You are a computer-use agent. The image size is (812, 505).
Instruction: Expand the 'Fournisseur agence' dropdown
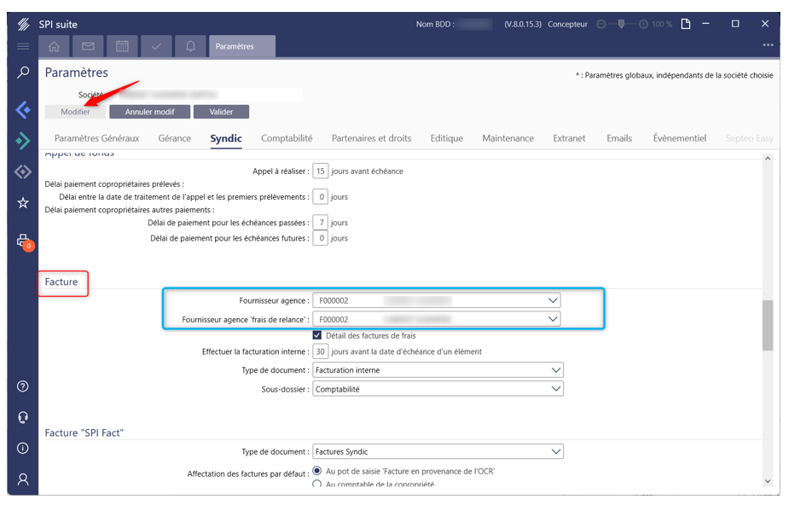553,300
